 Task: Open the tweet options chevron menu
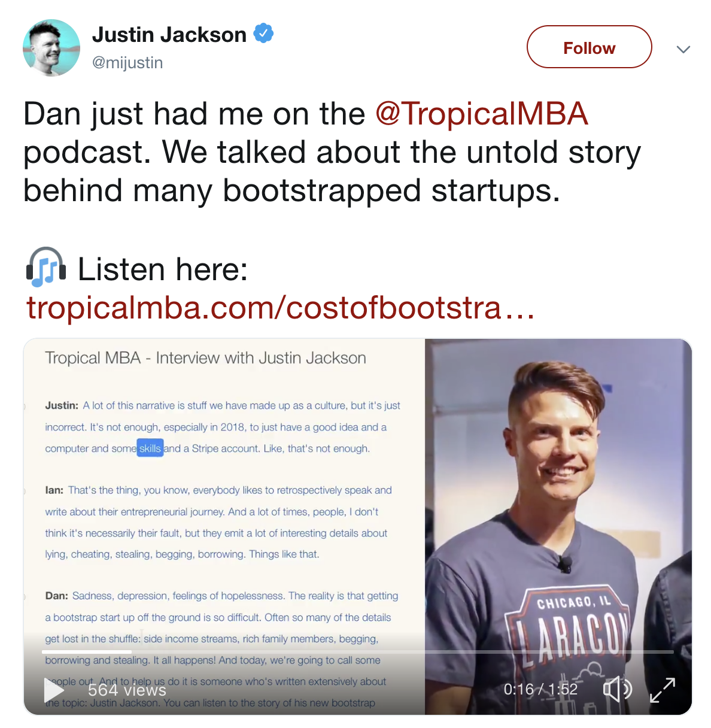click(x=683, y=49)
